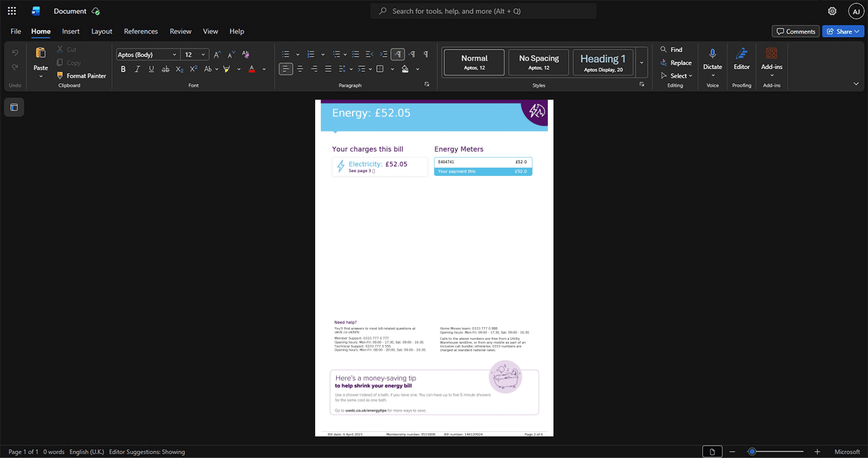Viewport: 868px width, 458px height.
Task: Collapse the ribbon with chevron at right
Action: (x=856, y=84)
